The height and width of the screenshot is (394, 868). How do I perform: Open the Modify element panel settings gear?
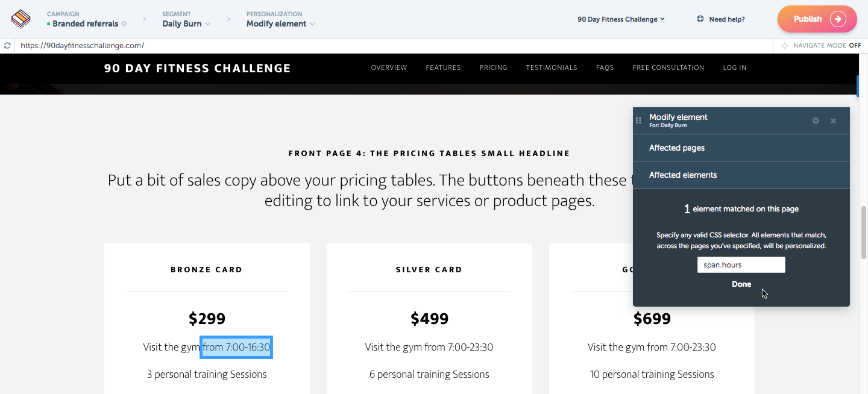tap(816, 120)
